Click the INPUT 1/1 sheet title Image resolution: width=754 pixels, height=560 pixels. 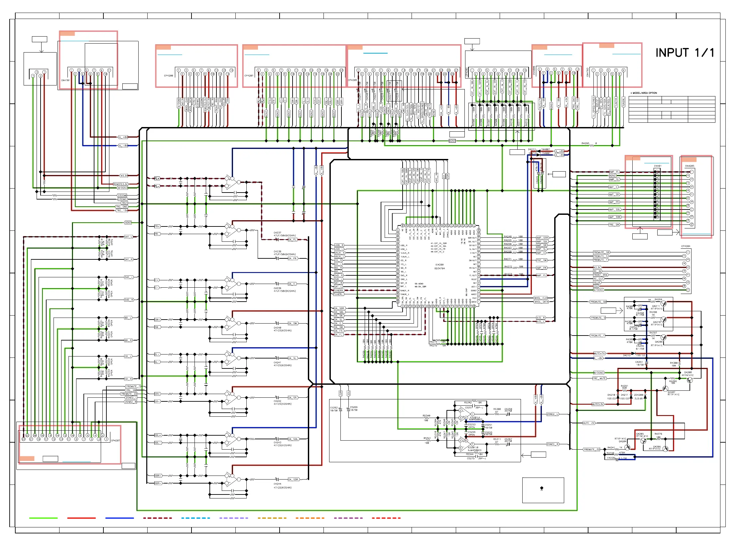(685, 53)
